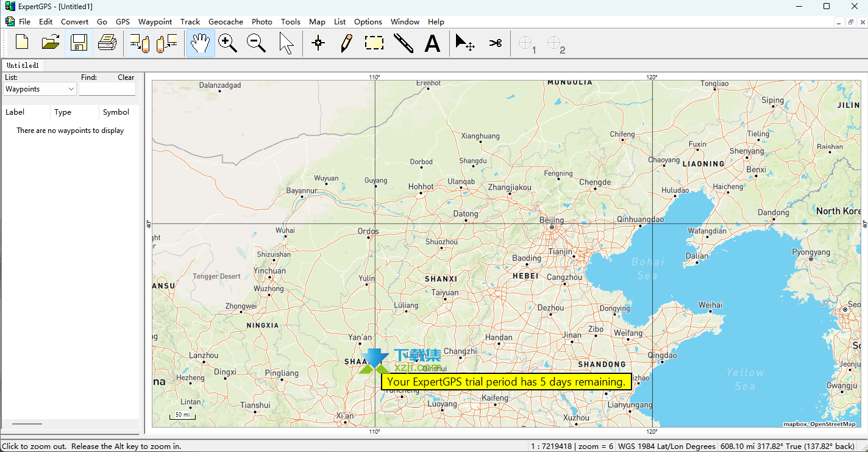Viewport: 868px width, 452px height.
Task: Sort by Label column header
Action: point(25,112)
